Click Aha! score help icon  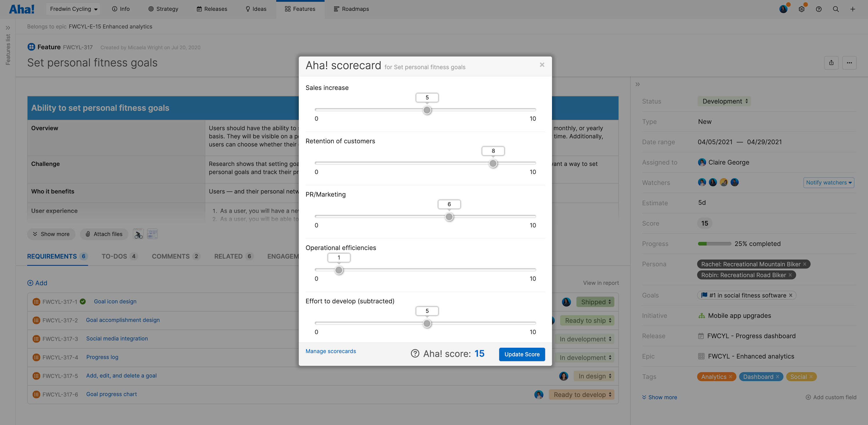[415, 354]
